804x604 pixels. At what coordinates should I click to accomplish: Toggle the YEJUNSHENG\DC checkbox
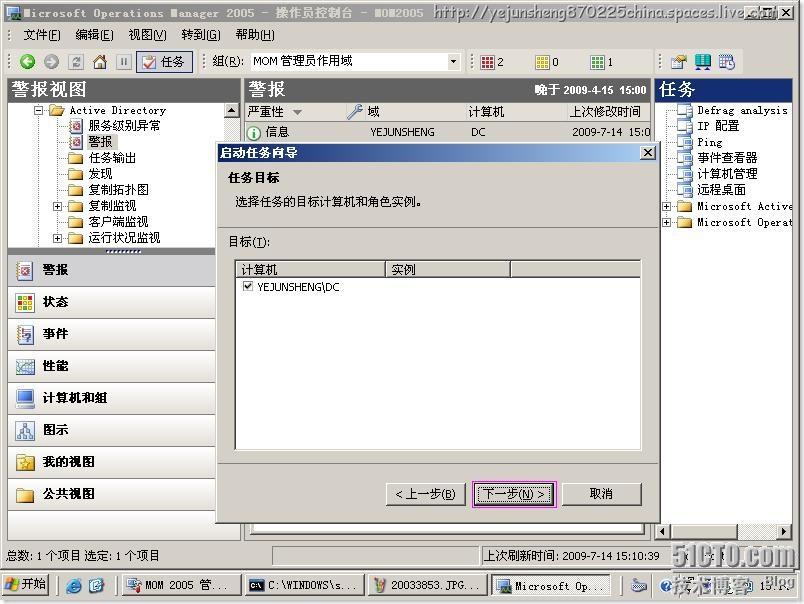click(248, 286)
